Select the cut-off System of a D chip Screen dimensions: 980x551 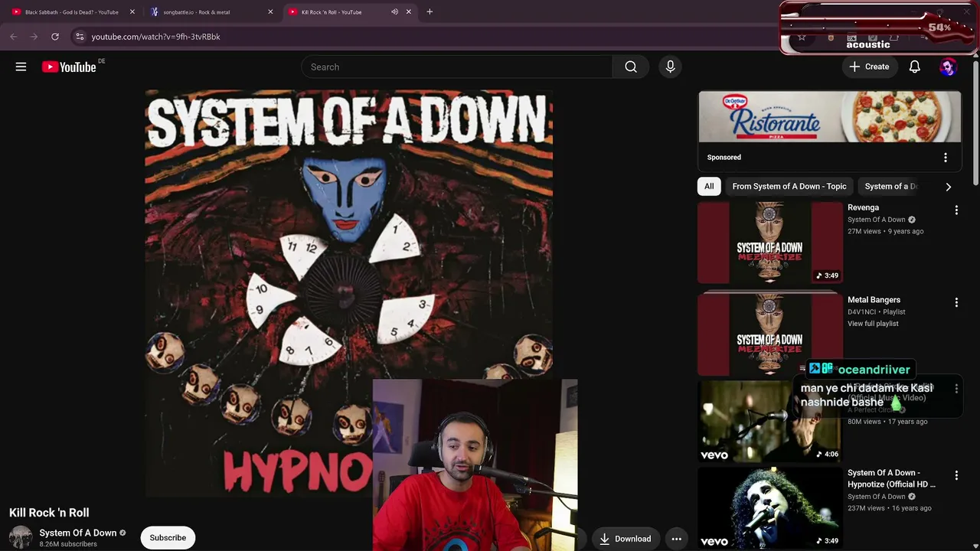(x=890, y=187)
